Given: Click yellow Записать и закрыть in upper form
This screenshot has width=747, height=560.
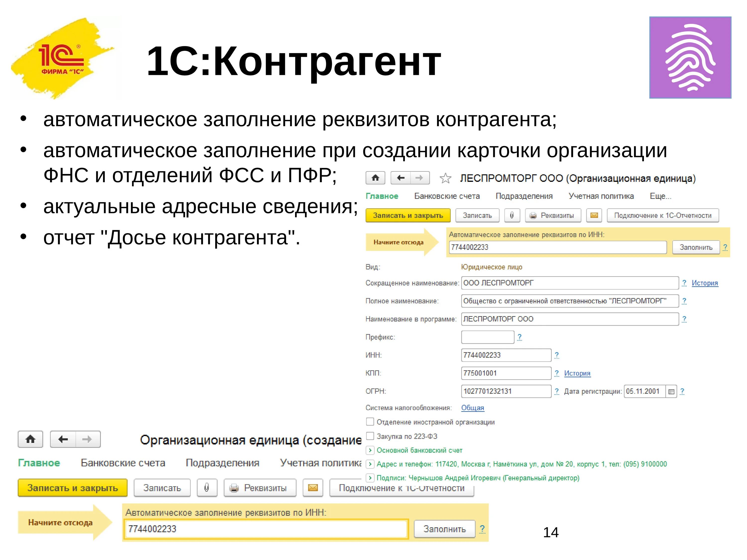Looking at the screenshot, I should coord(408,215).
